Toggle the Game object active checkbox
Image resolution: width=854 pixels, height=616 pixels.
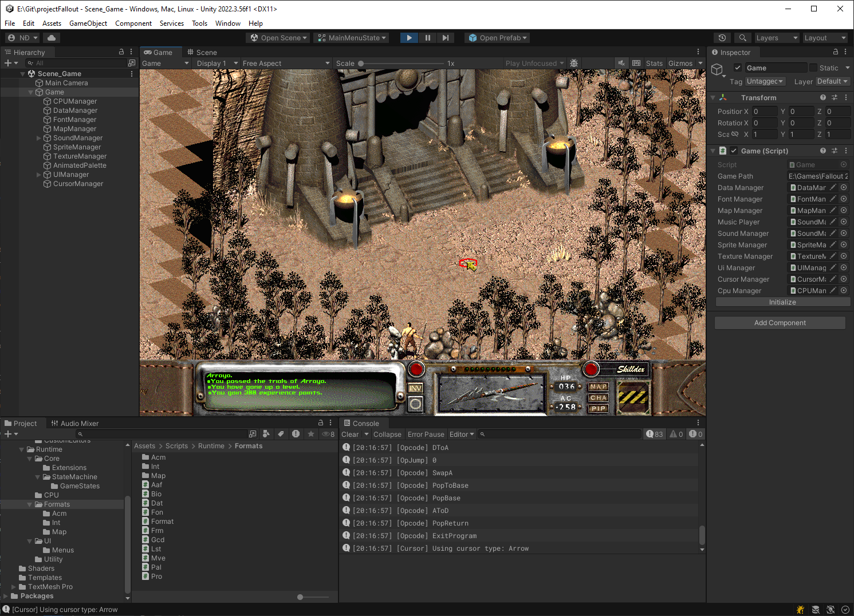(738, 68)
